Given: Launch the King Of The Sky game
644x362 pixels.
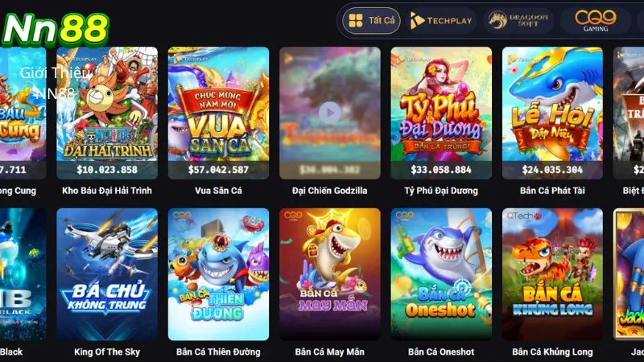Looking at the screenshot, I should pyautogui.click(x=107, y=274).
